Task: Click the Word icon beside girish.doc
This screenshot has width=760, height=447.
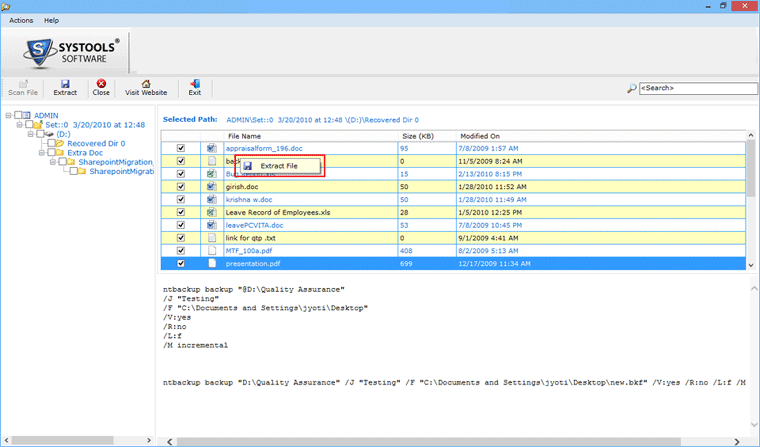Action: (212, 187)
